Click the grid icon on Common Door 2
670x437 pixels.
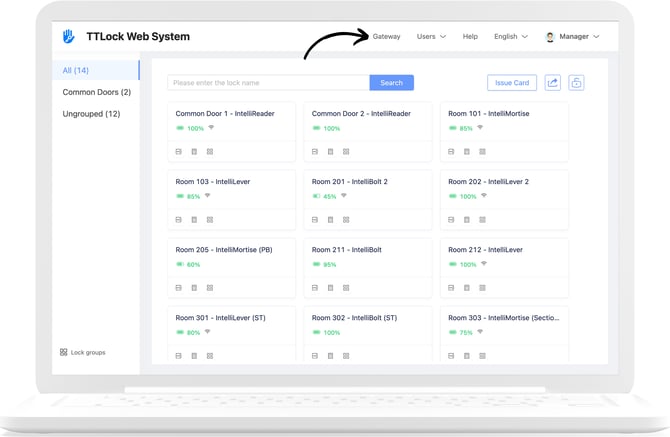point(346,152)
